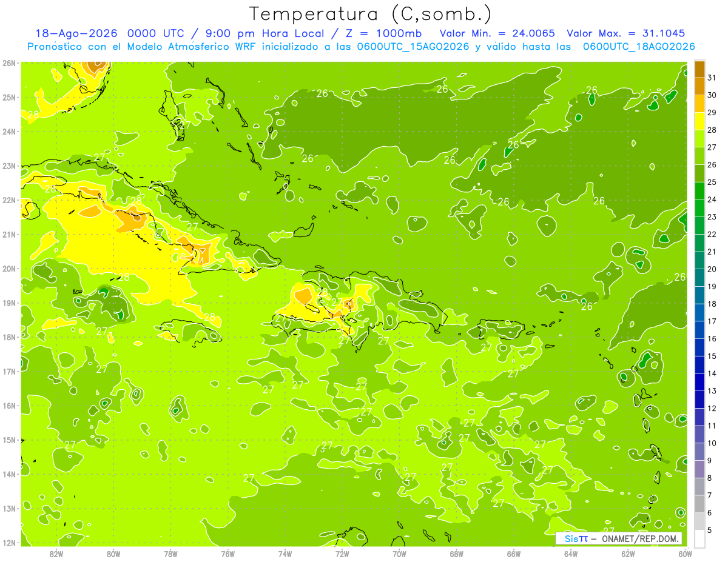
Task: Click colorbar label '18'
Action: pos(712,304)
